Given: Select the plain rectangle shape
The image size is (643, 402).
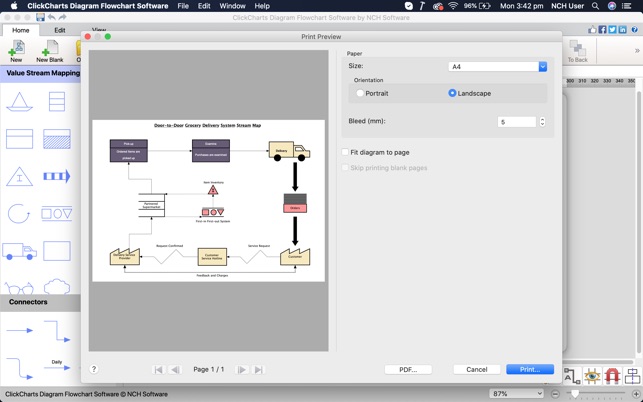Looking at the screenshot, I should click(57, 251).
